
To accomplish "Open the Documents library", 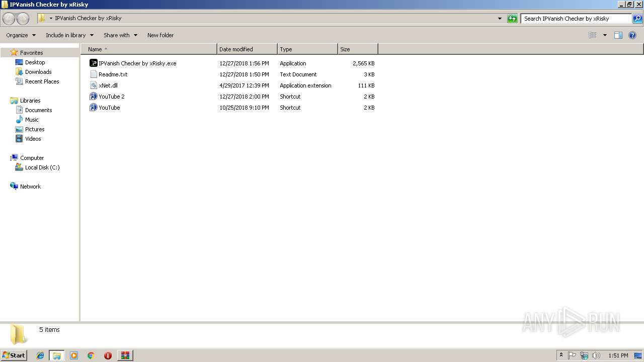I will (38, 110).
